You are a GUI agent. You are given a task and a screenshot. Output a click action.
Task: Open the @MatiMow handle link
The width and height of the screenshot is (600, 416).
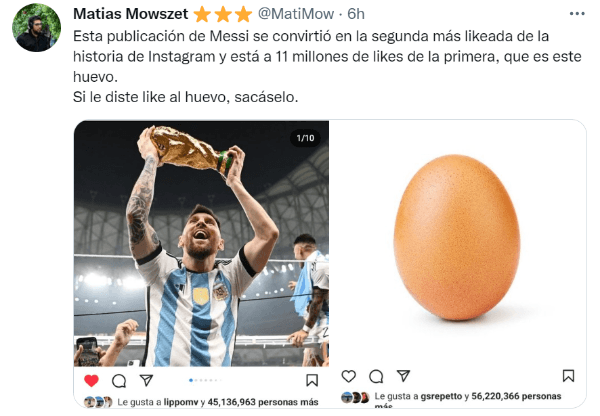click(x=296, y=14)
